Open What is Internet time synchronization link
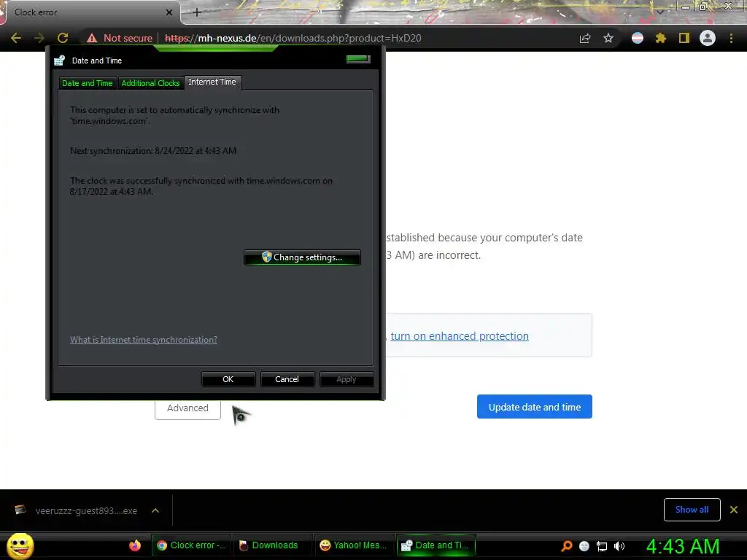747x560 pixels. tap(144, 340)
